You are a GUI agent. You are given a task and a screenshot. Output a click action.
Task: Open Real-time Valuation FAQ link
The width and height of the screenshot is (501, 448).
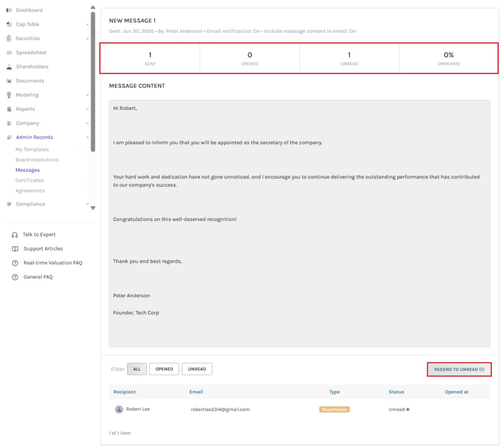pos(53,263)
